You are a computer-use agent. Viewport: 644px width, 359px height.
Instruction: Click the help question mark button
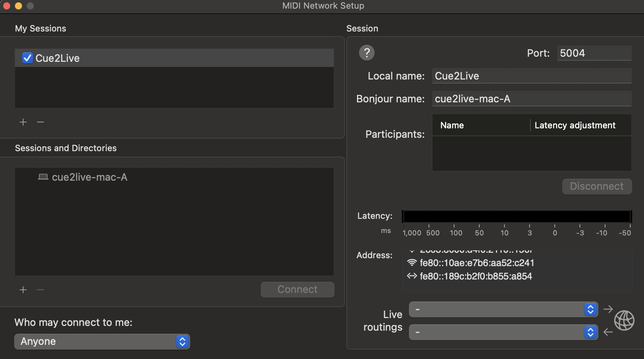[x=366, y=53]
